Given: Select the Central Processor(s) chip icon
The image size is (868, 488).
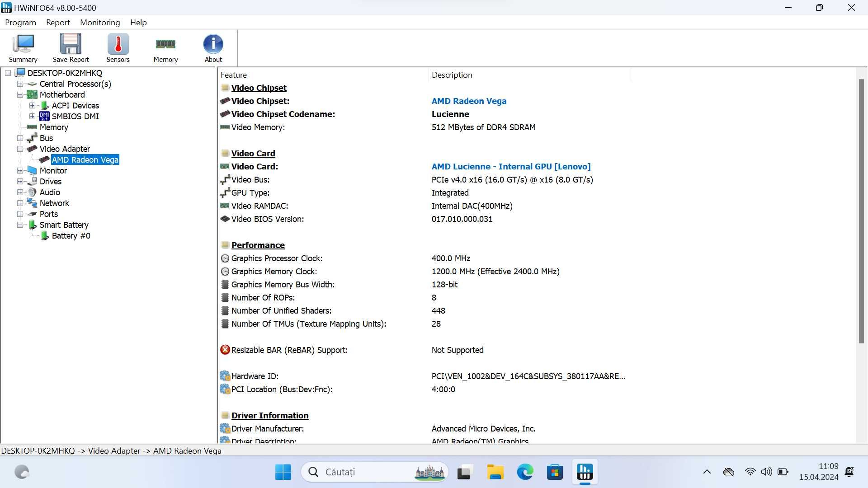Looking at the screenshot, I should pos(32,84).
